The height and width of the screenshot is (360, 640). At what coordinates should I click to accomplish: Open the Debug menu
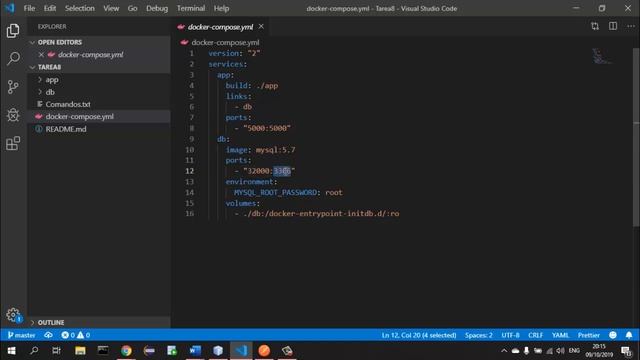(x=157, y=8)
